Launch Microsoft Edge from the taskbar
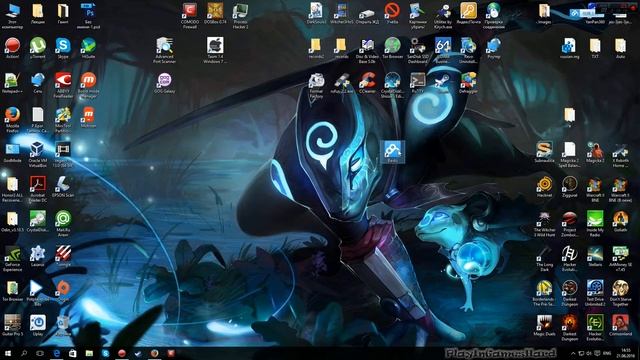Viewport: 640px width, 360px height. pos(56,353)
